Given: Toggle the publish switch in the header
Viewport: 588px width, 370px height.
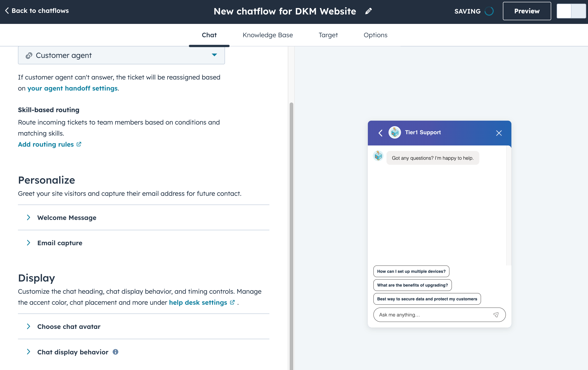Looking at the screenshot, I should point(571,11).
